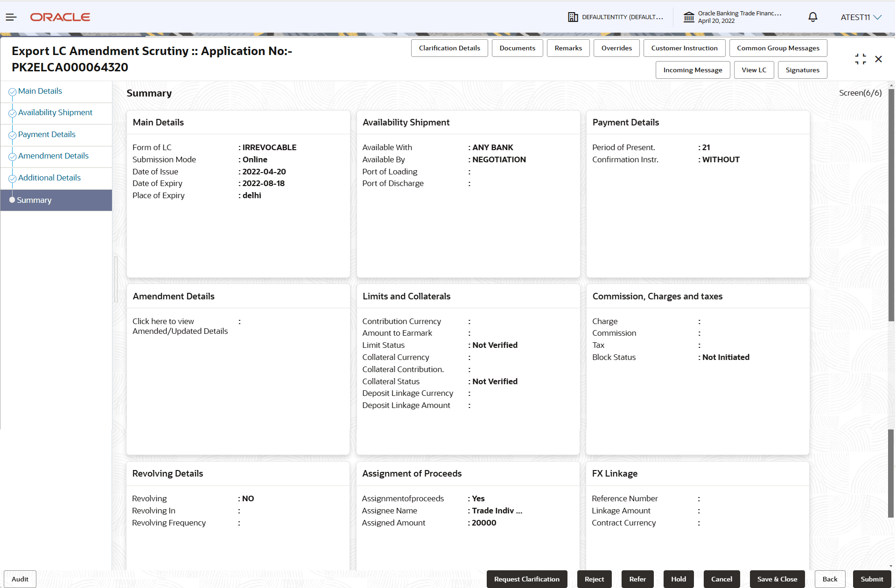This screenshot has height=588, width=896.
Task: Go to Availability Shipment step
Action: (55, 112)
